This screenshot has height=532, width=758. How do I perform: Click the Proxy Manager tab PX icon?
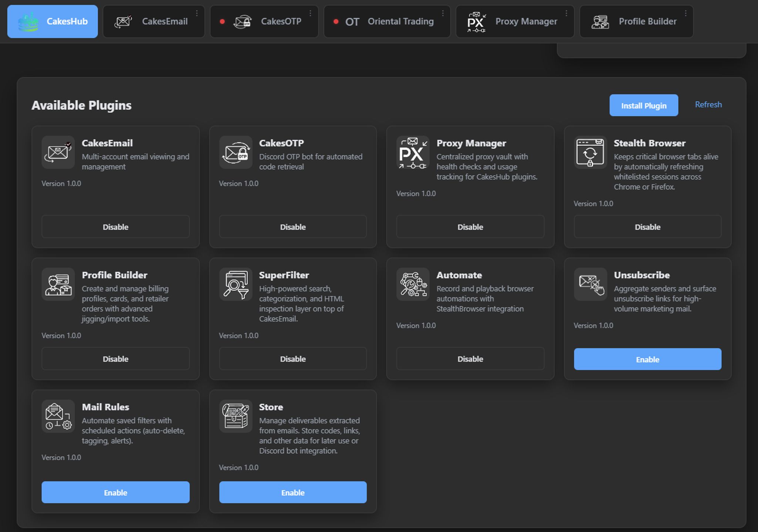pos(476,22)
